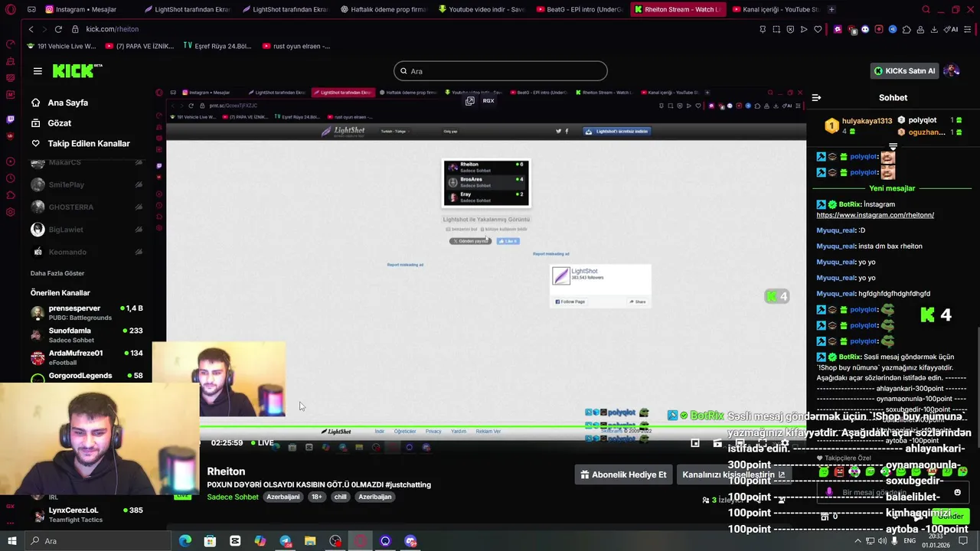980x551 pixels.
Task: Collapse the Sohbet chat panel
Action: click(816, 97)
